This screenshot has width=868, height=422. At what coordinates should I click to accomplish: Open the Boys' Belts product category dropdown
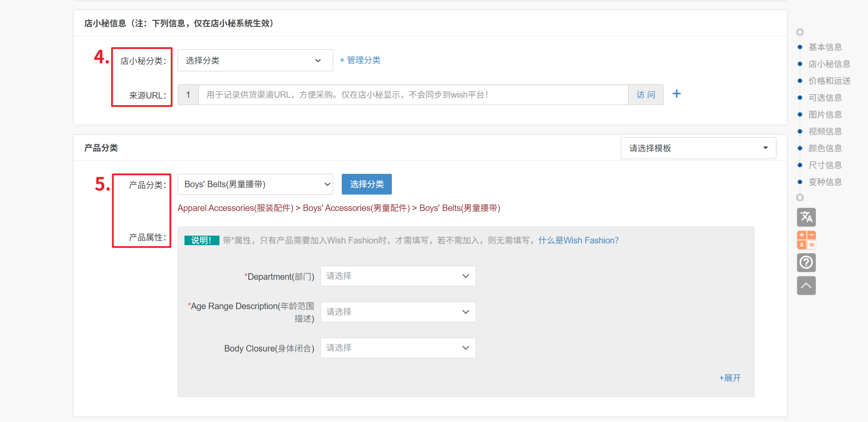[x=255, y=185]
